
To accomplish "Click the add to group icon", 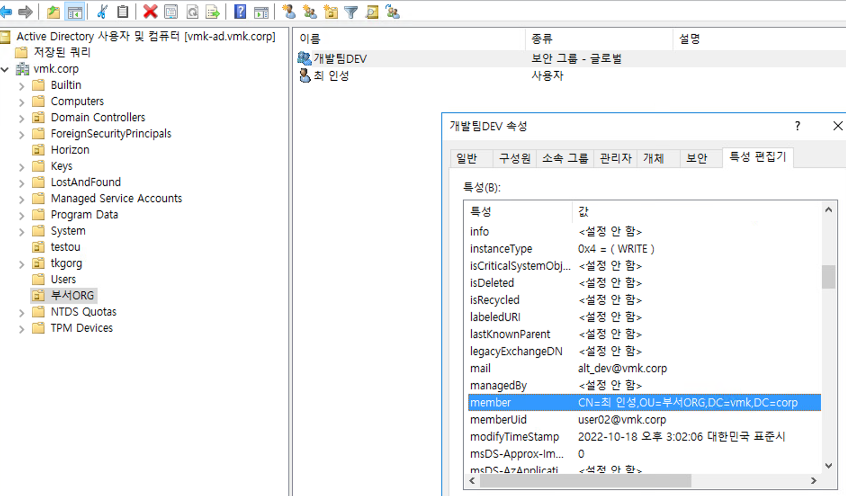I will pos(393,11).
